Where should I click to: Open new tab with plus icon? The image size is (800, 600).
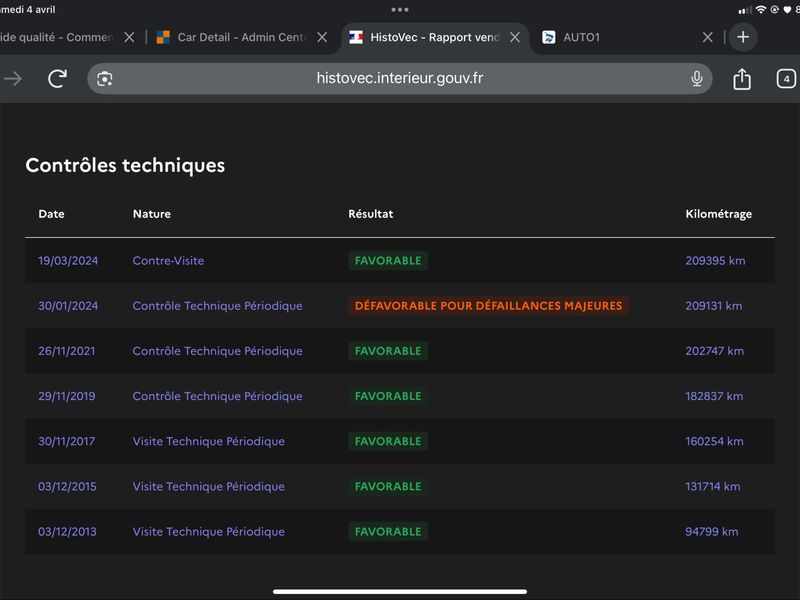(x=742, y=37)
